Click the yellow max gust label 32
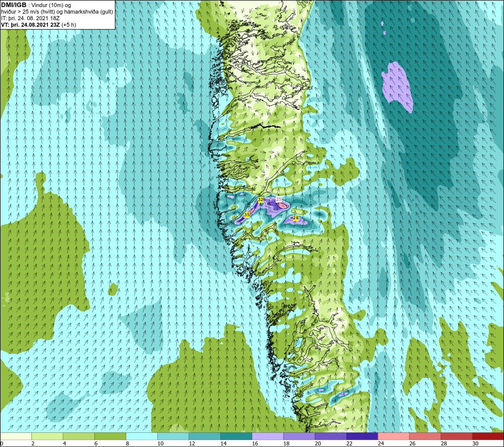This screenshot has height=447, width=504. click(x=261, y=200)
